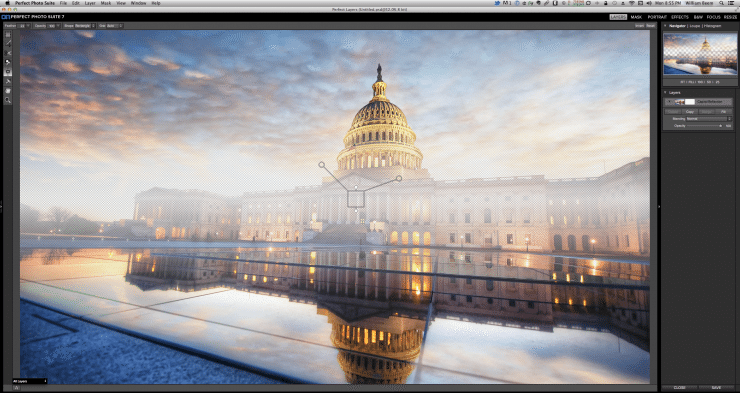Select the Crop tool in the left toolbar
Screen dimensions: 740x393
point(8,43)
